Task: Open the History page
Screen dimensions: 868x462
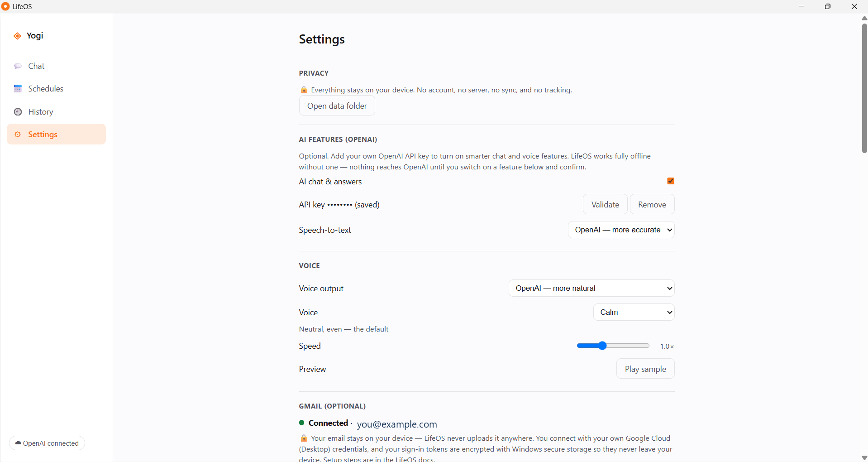Action: [57, 112]
